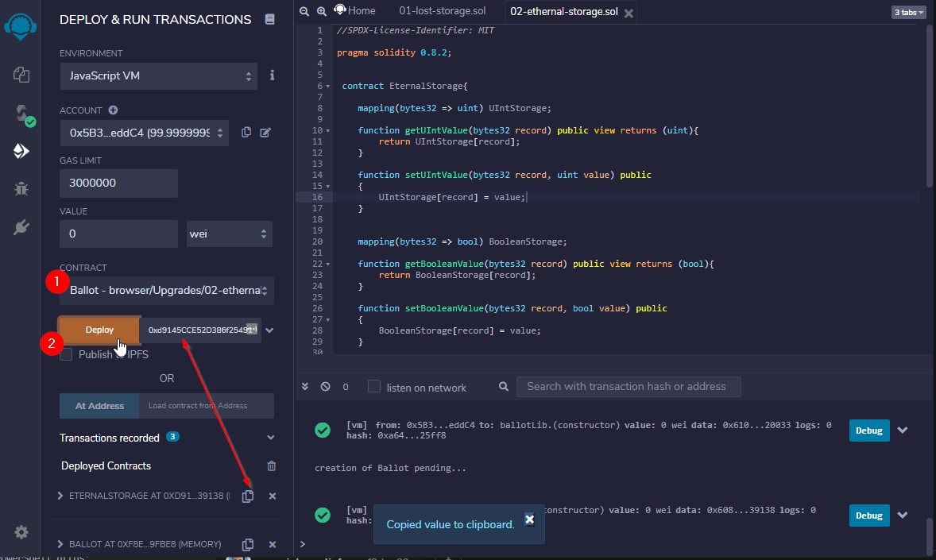Dismiss the Copied value to clipboard toast
The image size is (936, 560).
tap(529, 519)
